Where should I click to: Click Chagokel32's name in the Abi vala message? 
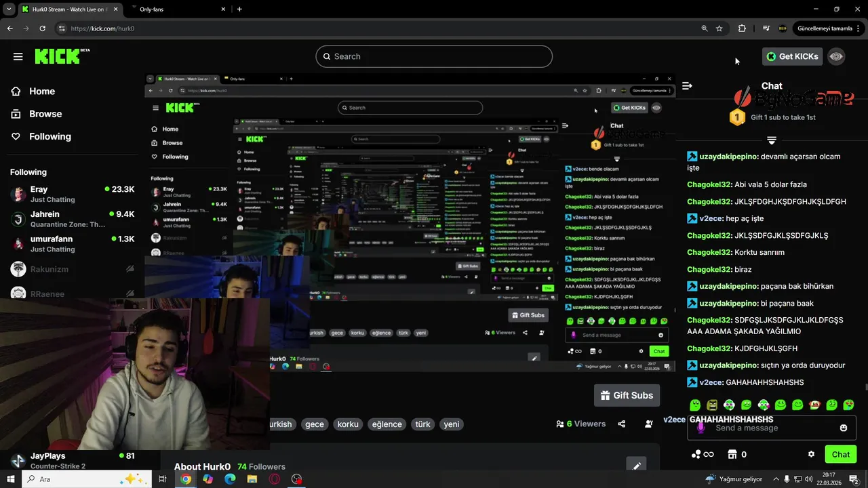point(709,184)
